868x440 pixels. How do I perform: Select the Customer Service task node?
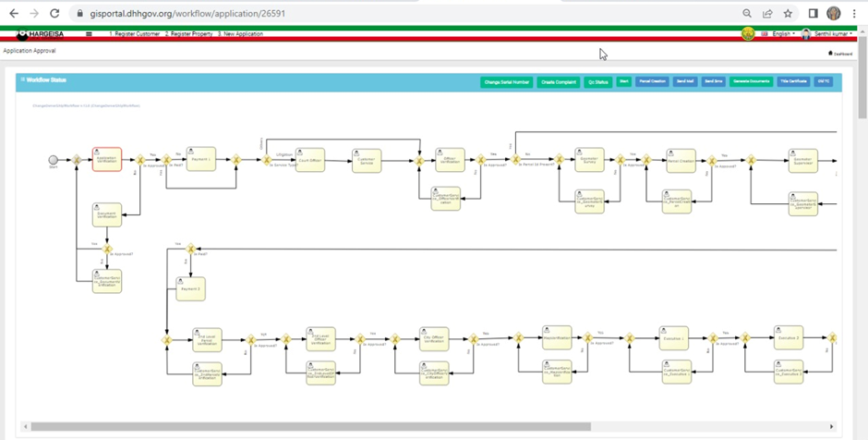(x=367, y=161)
